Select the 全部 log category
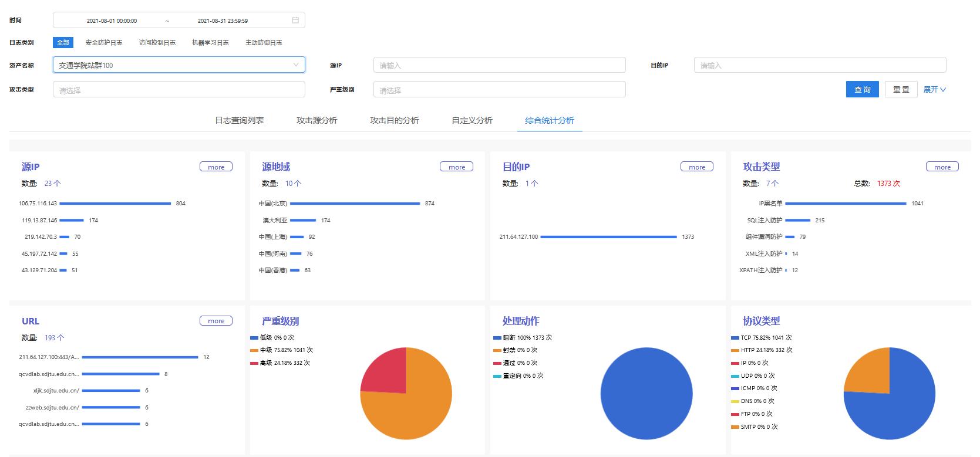 coord(63,42)
